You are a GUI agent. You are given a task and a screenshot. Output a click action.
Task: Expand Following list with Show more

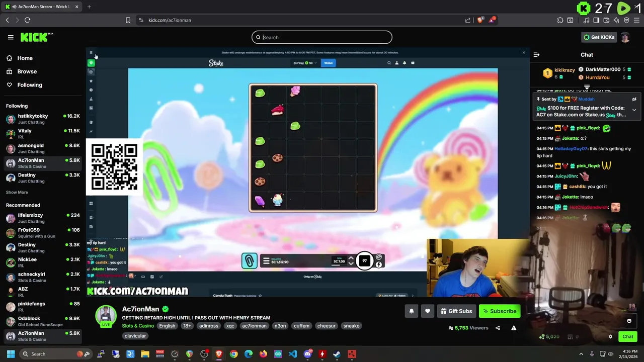point(17,192)
